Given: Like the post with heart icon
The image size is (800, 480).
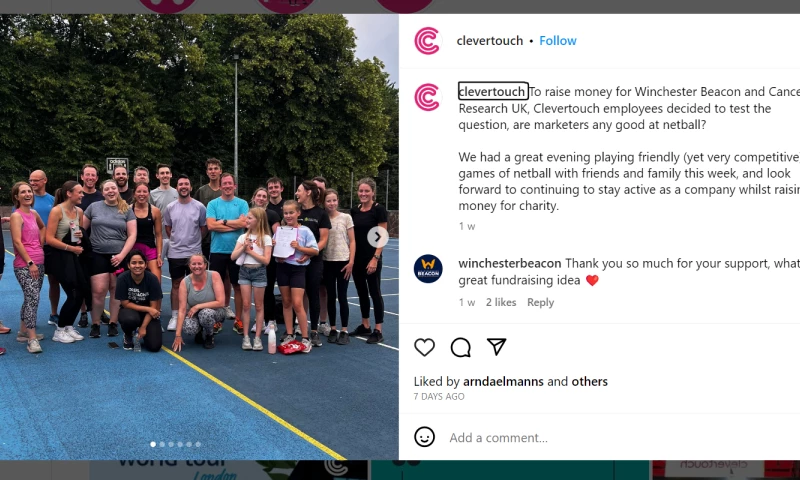Looking at the screenshot, I should tap(424, 347).
